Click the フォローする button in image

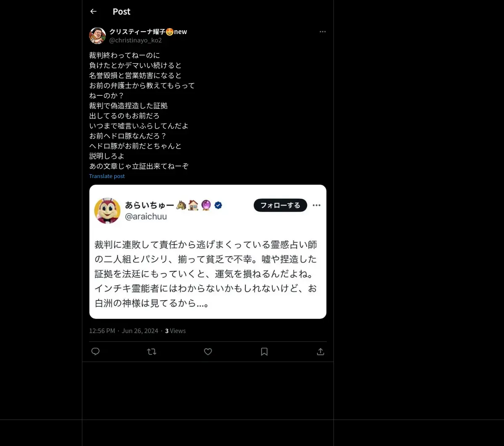[281, 205]
